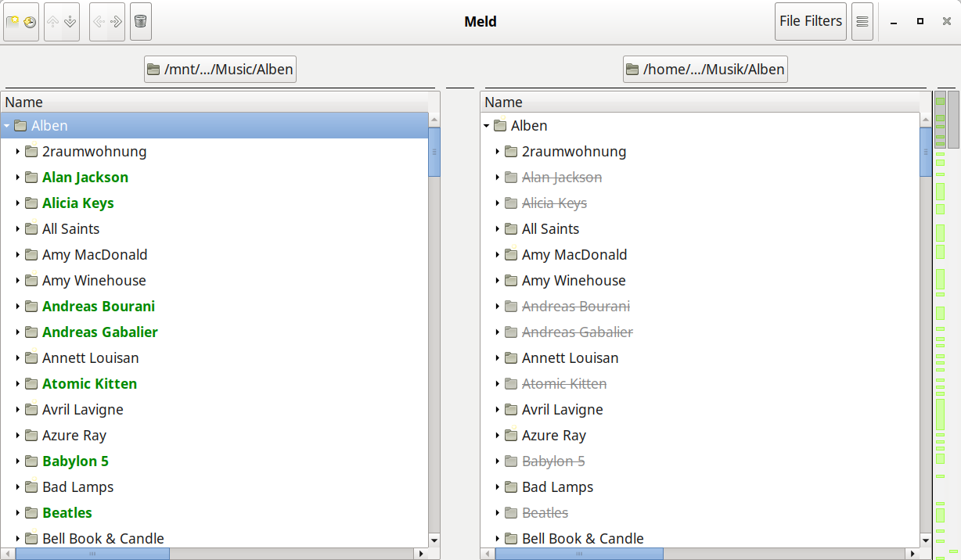Select Avril Lavigne in the left pane
Viewport: 961px width, 560px height.
coord(83,410)
